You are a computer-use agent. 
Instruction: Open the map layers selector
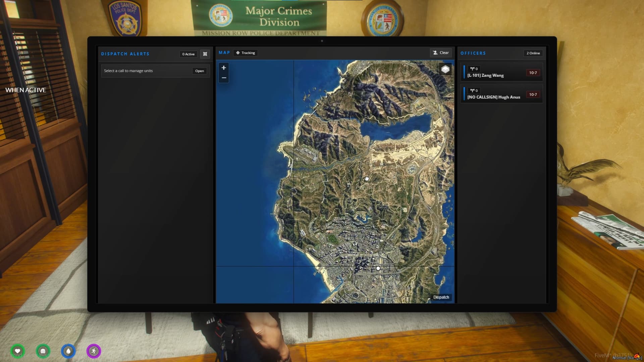pyautogui.click(x=445, y=69)
